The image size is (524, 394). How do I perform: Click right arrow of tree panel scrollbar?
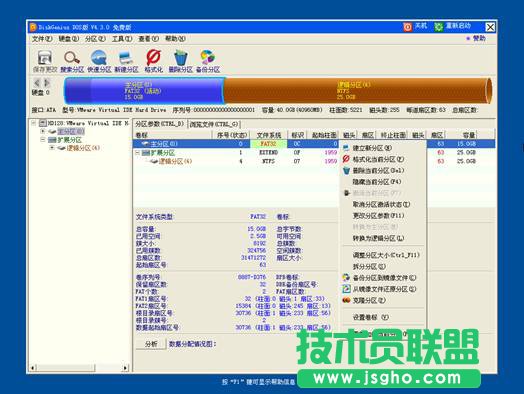pos(125,368)
